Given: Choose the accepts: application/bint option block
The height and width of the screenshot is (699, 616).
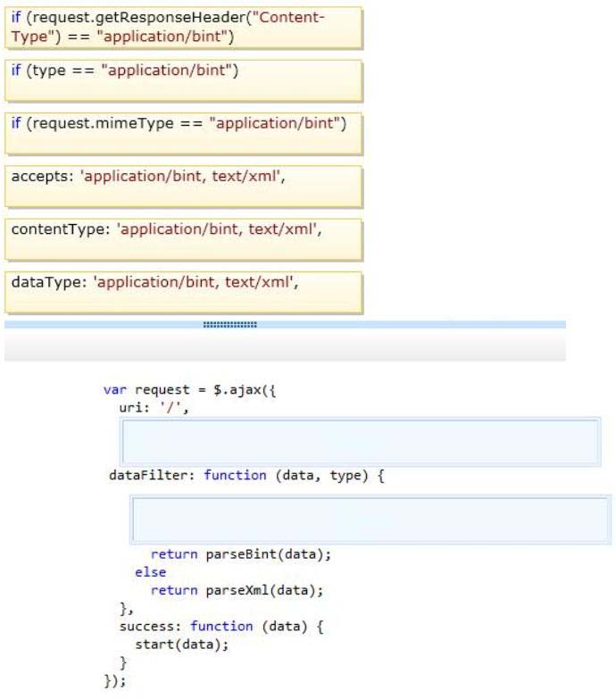Looking at the screenshot, I should tap(183, 187).
